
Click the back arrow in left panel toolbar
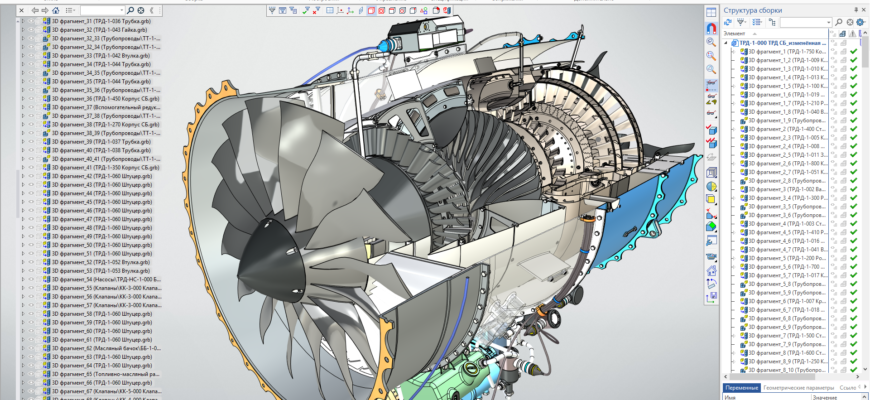[35, 11]
